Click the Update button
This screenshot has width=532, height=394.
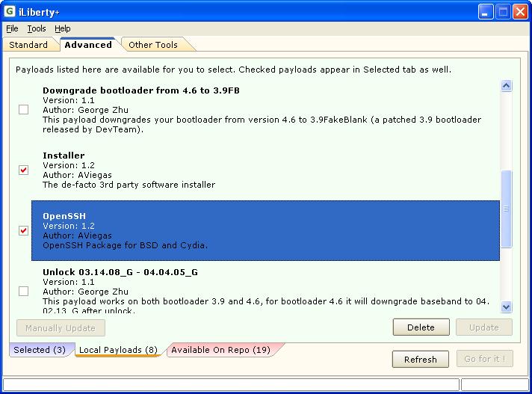click(x=484, y=327)
